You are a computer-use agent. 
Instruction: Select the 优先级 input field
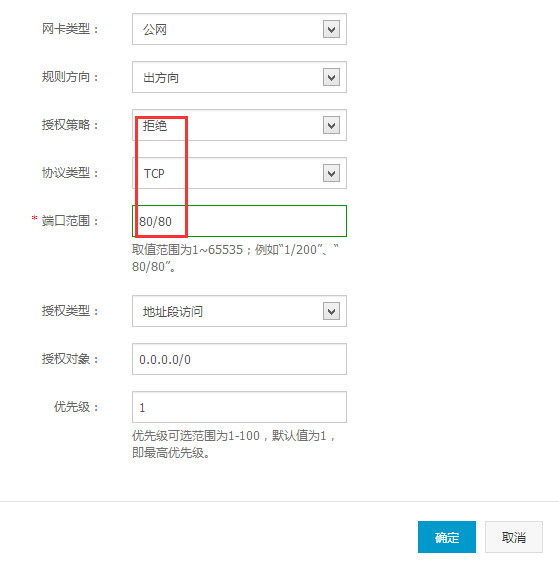(x=239, y=407)
